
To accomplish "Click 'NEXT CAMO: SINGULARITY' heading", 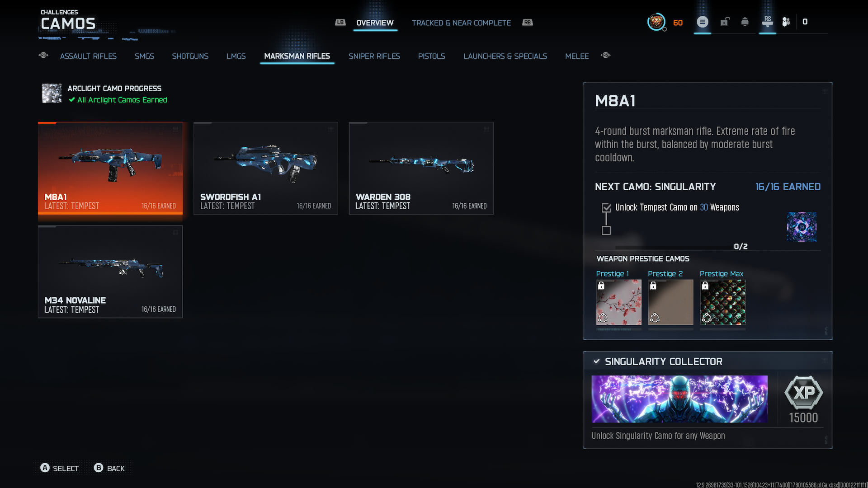I will 656,187.
